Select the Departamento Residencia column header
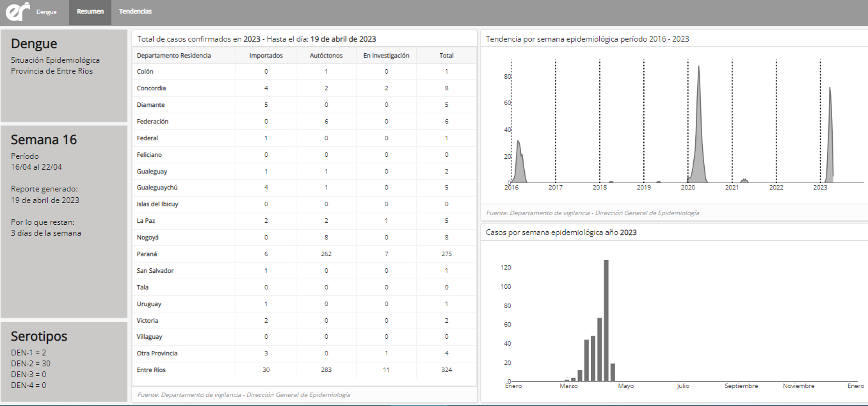868x406 pixels. (173, 56)
